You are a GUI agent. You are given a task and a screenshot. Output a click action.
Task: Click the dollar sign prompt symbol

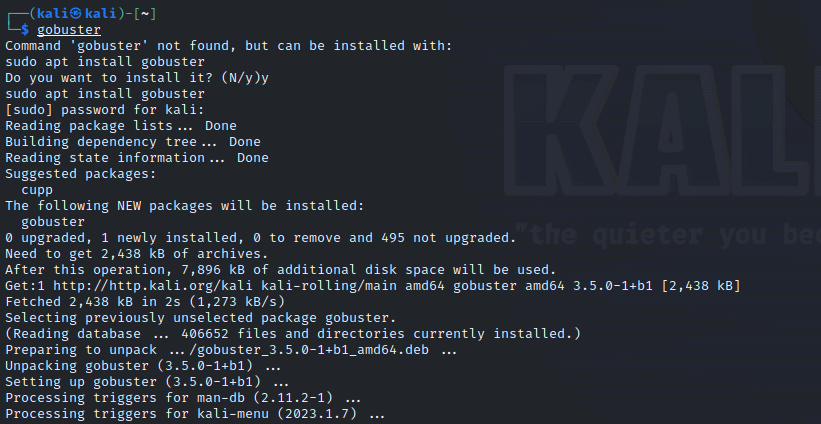[25, 30]
